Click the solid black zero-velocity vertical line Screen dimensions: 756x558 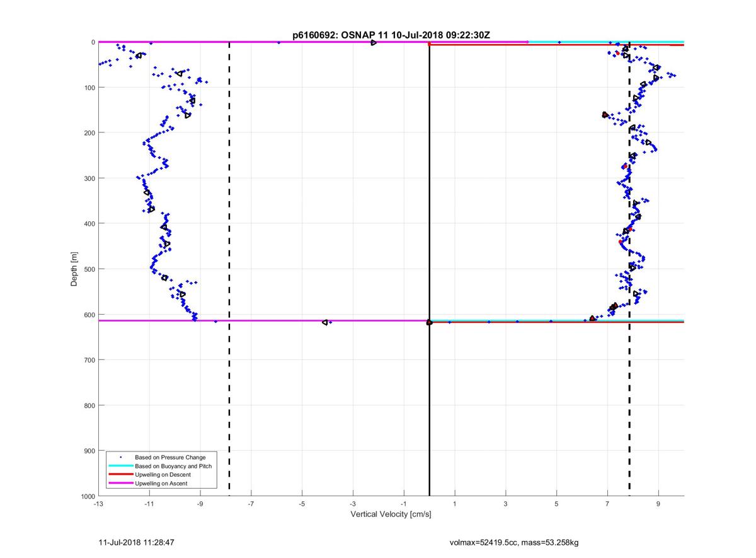tap(430, 269)
